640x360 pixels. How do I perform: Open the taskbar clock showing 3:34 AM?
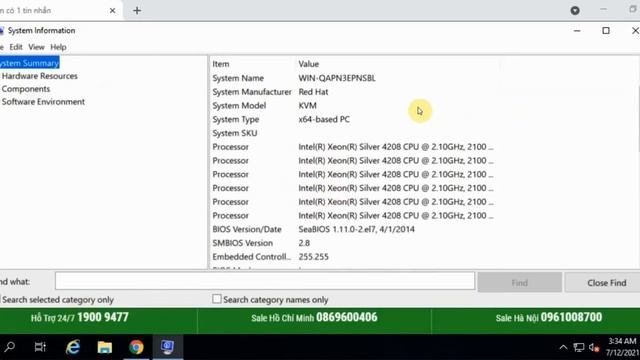(x=622, y=347)
